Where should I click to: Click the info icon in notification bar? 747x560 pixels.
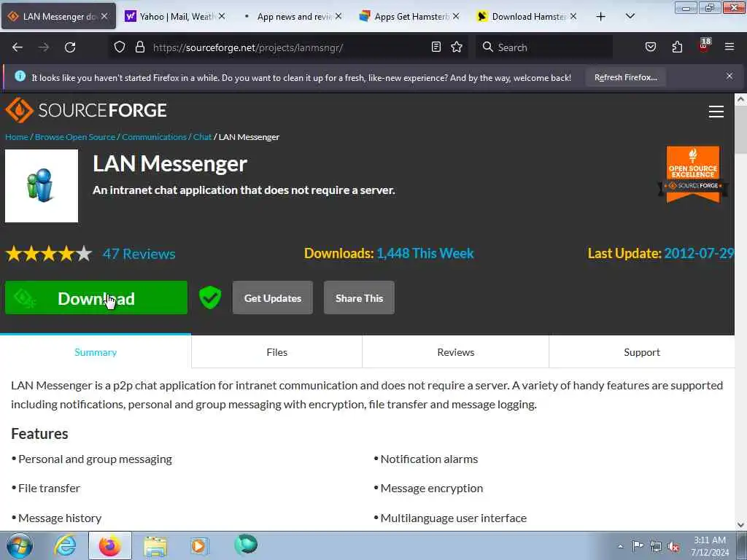click(20, 76)
